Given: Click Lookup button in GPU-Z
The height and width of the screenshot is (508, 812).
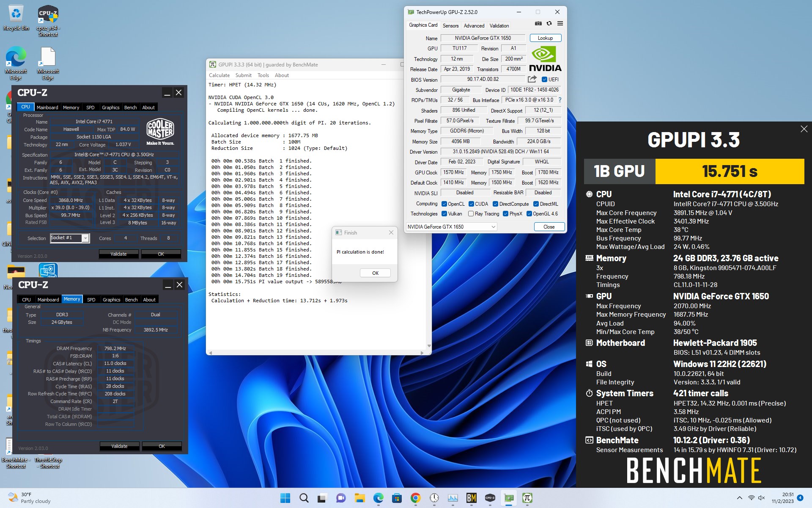Looking at the screenshot, I should tap(545, 38).
